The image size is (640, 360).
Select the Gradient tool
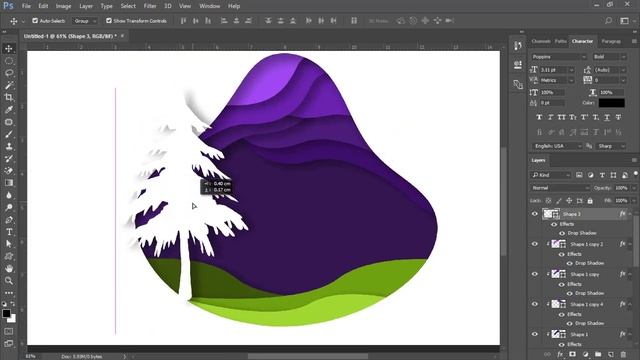9,183
